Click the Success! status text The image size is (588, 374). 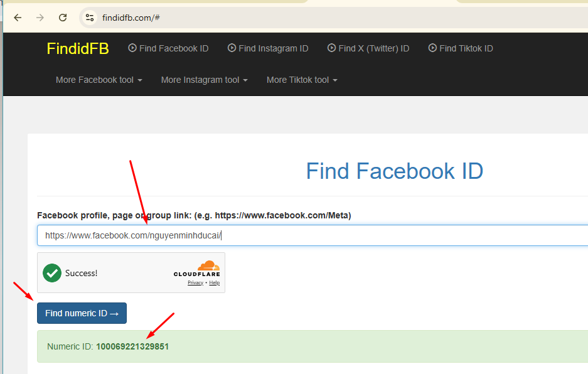tap(82, 273)
